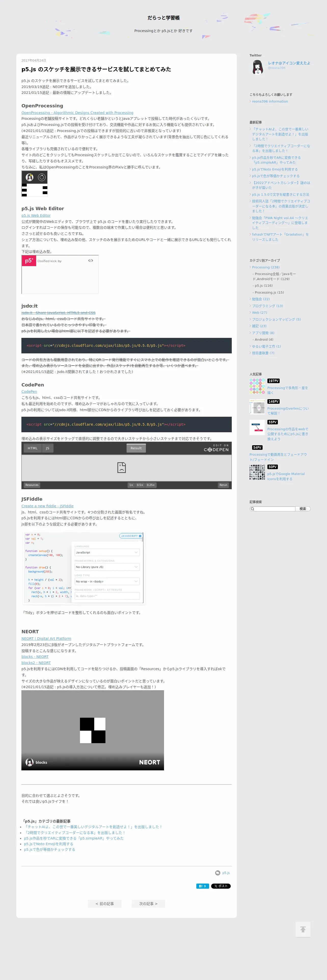Share the article with the X ポスト button
This screenshot has height=980, width=327.
coord(221,886)
